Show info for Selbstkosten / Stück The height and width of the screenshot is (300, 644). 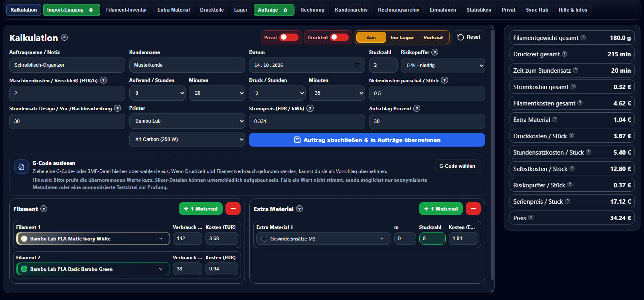pos(572,169)
